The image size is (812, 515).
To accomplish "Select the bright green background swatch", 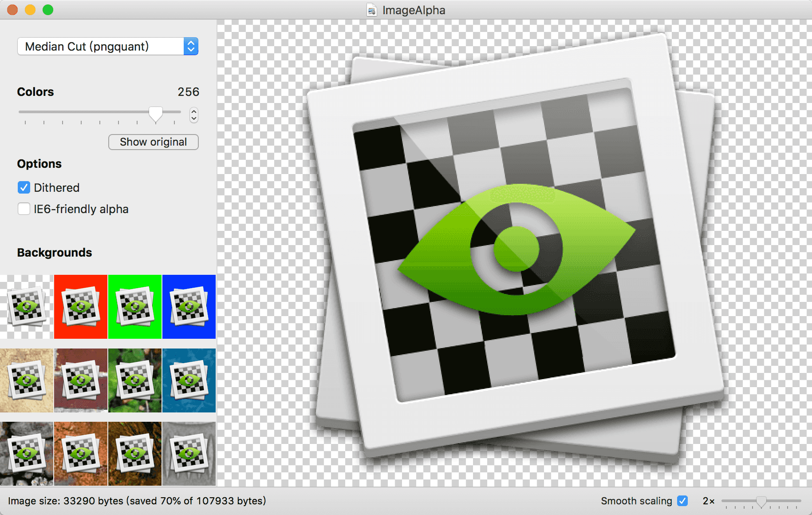I will coord(135,306).
